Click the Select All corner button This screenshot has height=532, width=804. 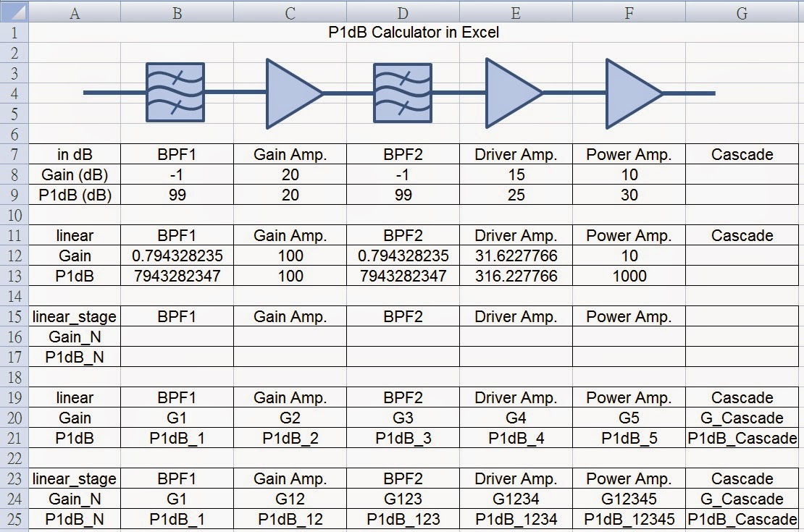(x=13, y=10)
